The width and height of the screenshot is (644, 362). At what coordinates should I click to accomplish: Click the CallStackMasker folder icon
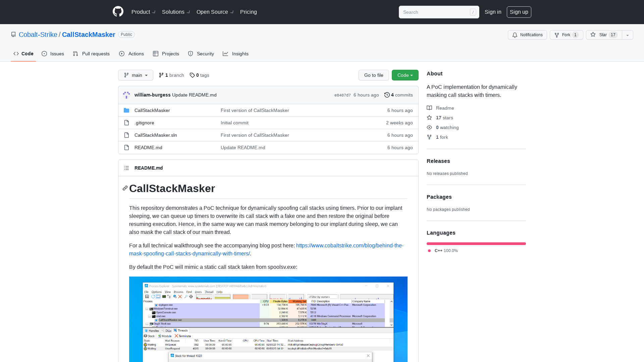(x=126, y=110)
